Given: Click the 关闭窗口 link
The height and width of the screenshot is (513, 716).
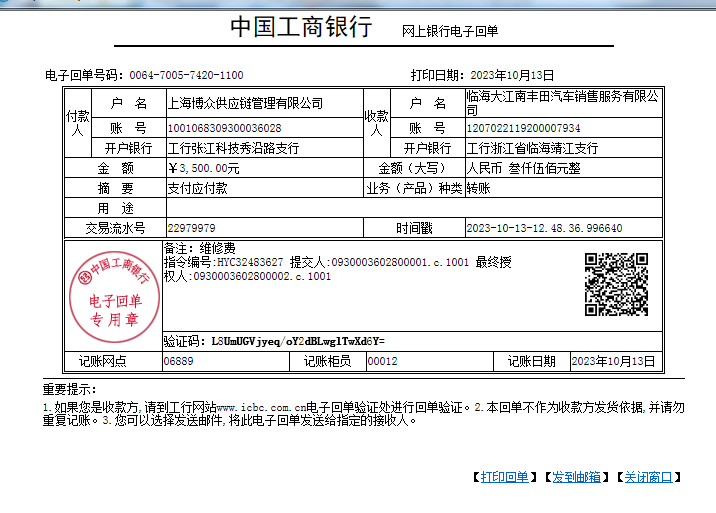Looking at the screenshot, I should click(648, 477).
